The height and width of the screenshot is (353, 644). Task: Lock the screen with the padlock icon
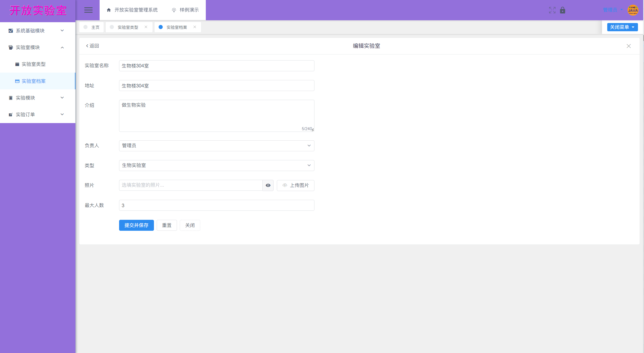tap(563, 10)
